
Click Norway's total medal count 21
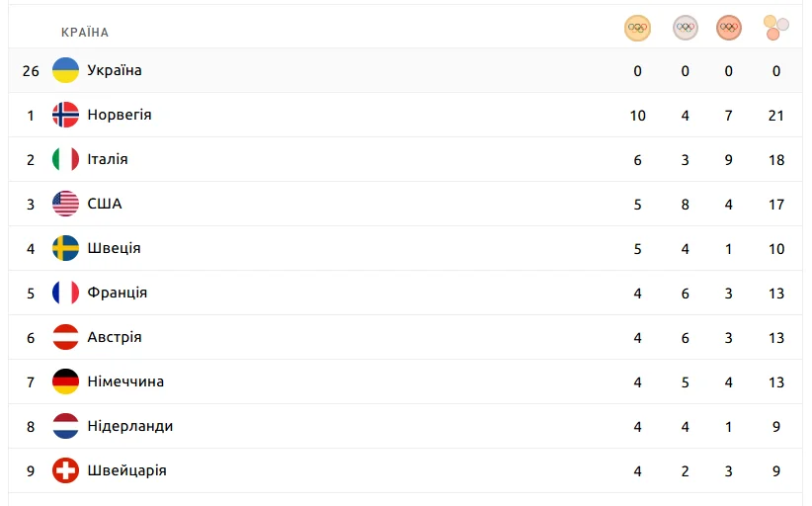click(x=776, y=115)
